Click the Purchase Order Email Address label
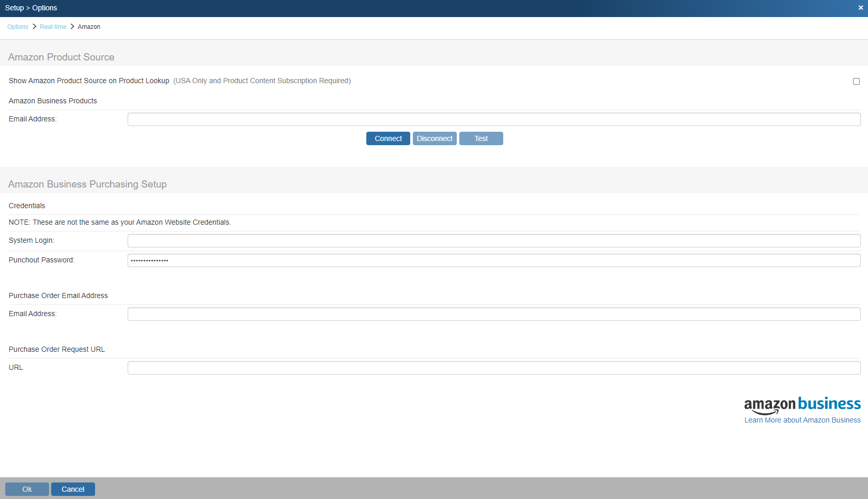Image resolution: width=868 pixels, height=499 pixels. coord(58,295)
